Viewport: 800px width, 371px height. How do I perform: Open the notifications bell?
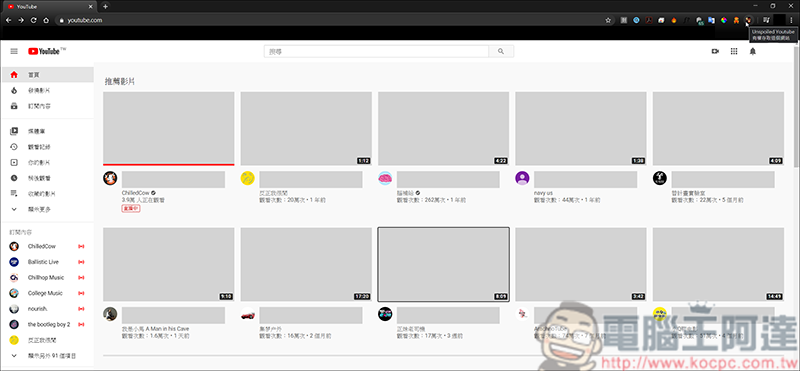click(x=753, y=51)
